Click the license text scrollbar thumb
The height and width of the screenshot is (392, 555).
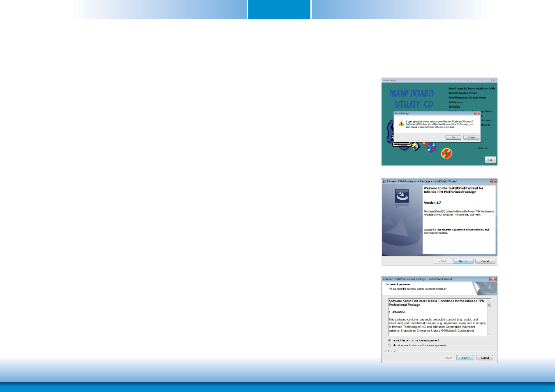(489, 305)
